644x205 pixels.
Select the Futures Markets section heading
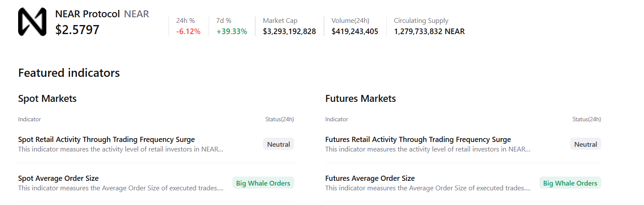coord(361,99)
